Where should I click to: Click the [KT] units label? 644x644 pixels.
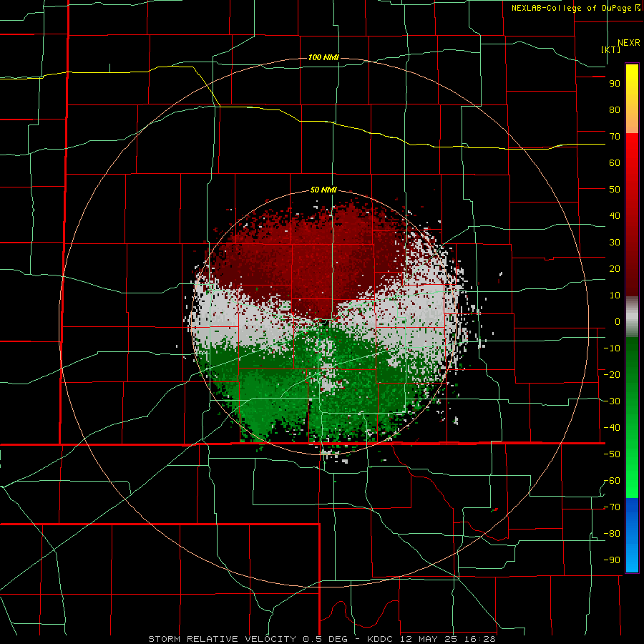coord(610,49)
